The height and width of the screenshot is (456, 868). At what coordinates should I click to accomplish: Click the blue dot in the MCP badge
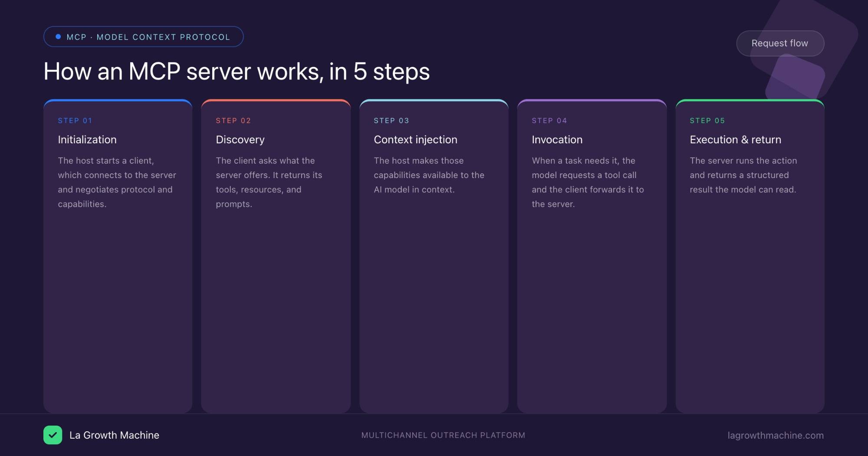point(58,37)
